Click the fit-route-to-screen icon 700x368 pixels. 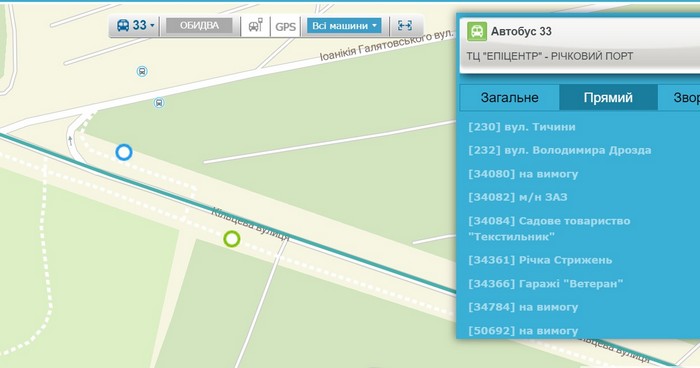[405, 26]
